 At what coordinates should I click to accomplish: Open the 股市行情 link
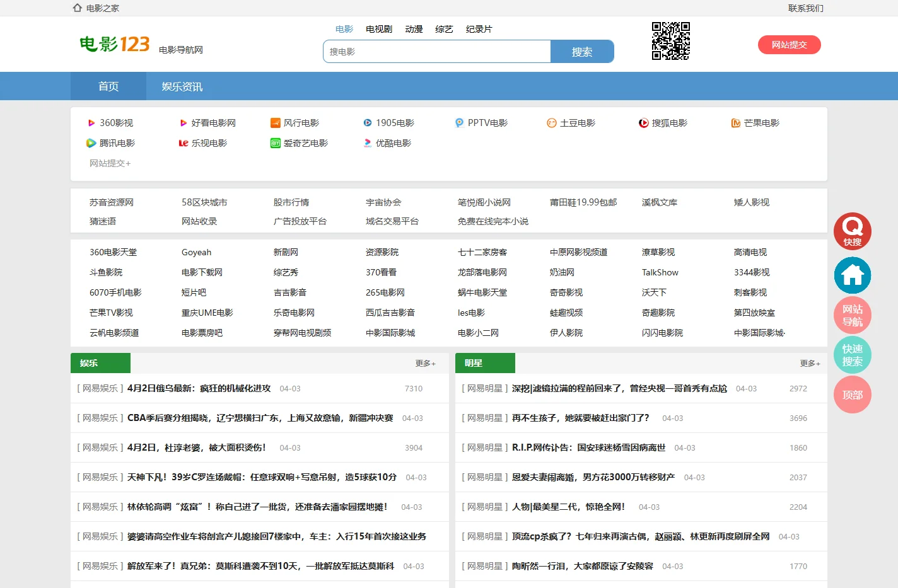(x=291, y=202)
